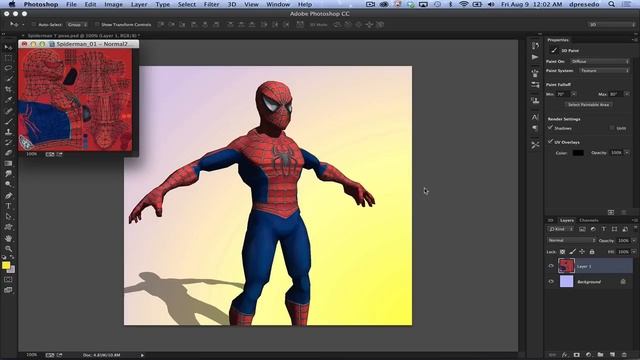Open the Max falloff angle dropdown arrow
Viewport: 640px width, 360px height.
pyautogui.click(x=627, y=94)
